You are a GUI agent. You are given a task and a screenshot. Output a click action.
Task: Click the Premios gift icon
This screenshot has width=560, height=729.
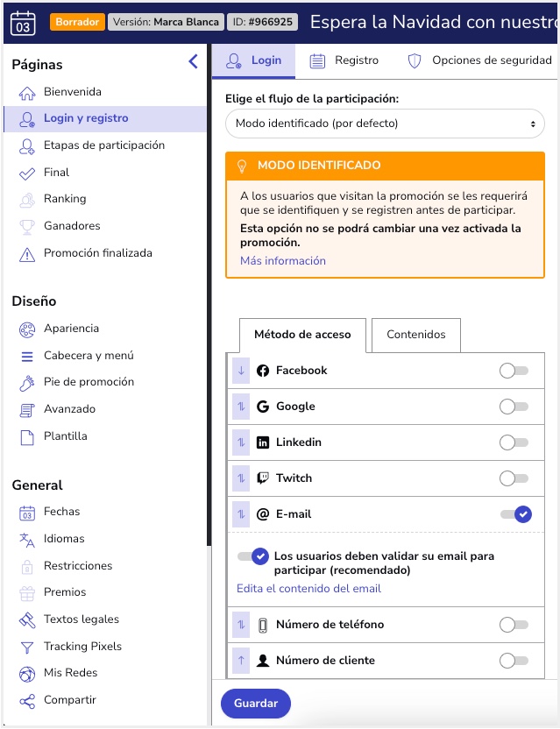pos(27,593)
